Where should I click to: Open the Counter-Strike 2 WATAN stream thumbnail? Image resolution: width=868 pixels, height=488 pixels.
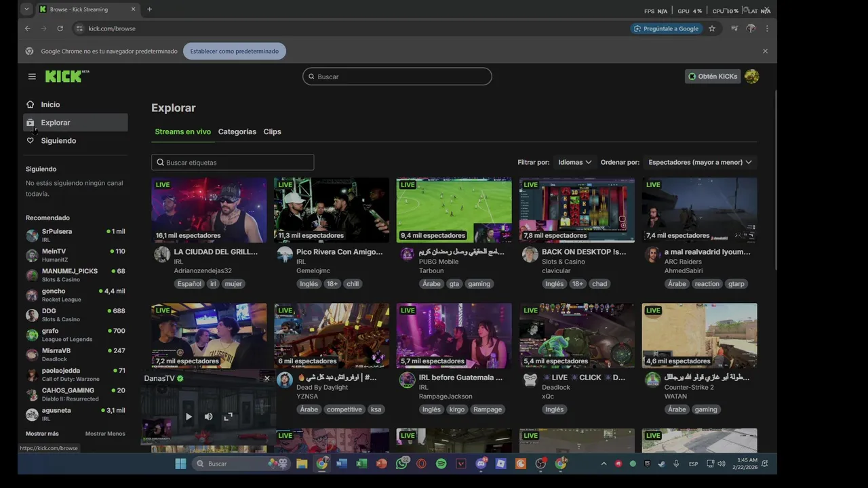700,335
